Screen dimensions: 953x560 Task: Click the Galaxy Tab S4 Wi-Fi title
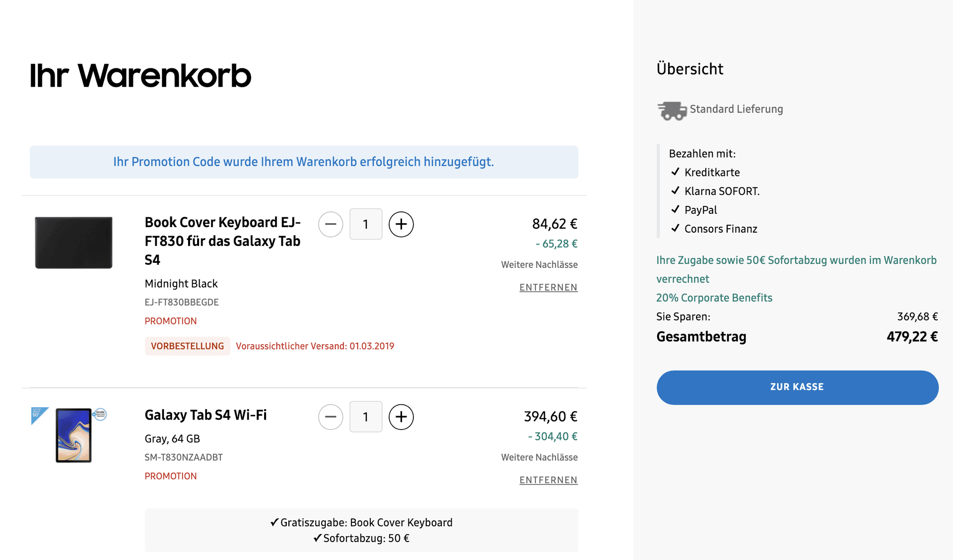[205, 415]
